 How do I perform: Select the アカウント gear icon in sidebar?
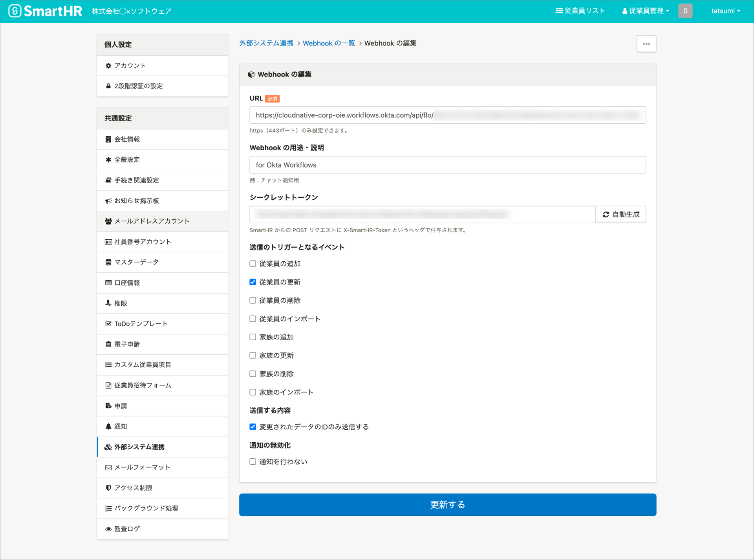pyautogui.click(x=108, y=66)
